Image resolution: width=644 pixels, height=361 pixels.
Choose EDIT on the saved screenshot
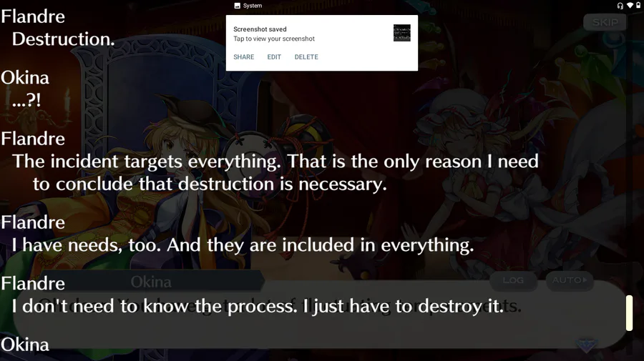point(274,57)
